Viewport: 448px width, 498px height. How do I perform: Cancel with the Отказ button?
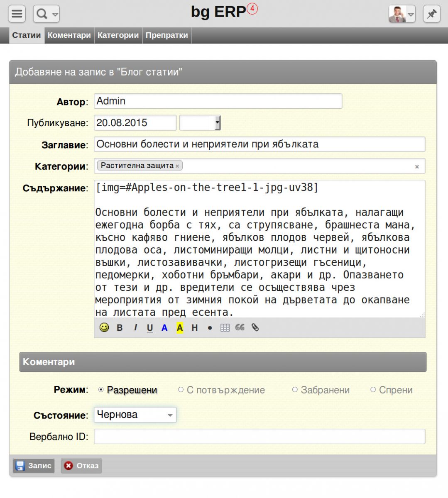point(81,466)
